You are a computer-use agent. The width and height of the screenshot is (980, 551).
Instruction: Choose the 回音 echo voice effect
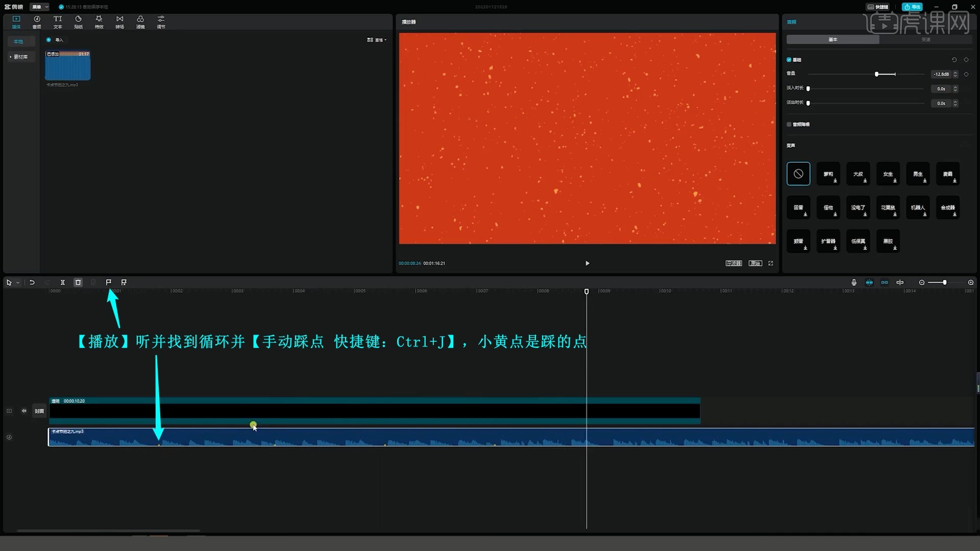click(798, 208)
